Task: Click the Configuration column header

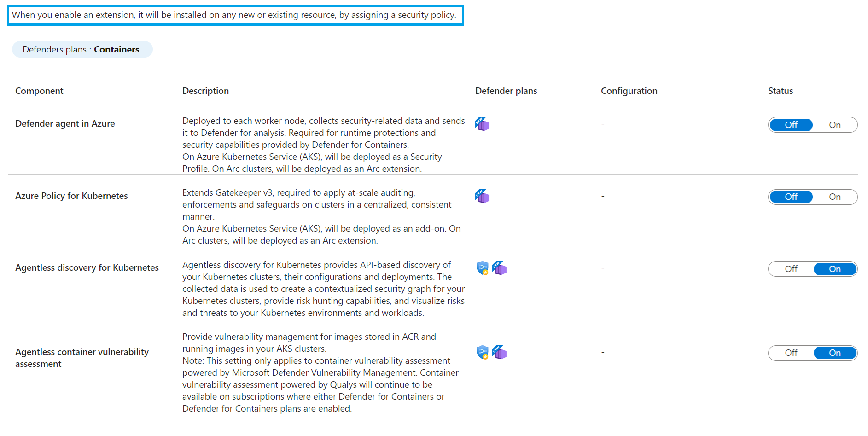Action: click(x=629, y=91)
